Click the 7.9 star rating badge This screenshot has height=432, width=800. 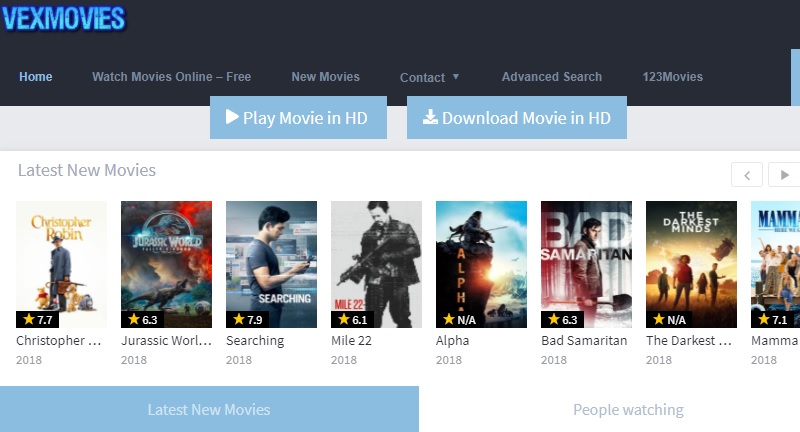pos(247,319)
